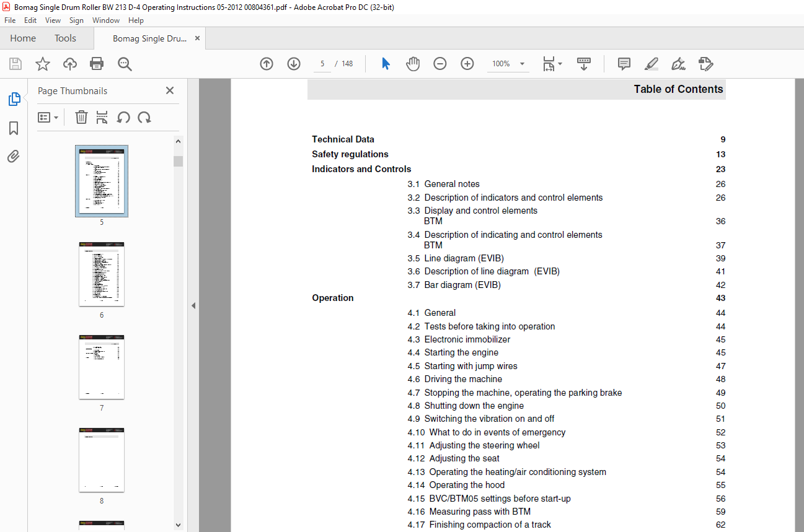The width and height of the screenshot is (804, 532).
Task: Click 4.12 Adjusting the seat entry
Action: [454, 458]
